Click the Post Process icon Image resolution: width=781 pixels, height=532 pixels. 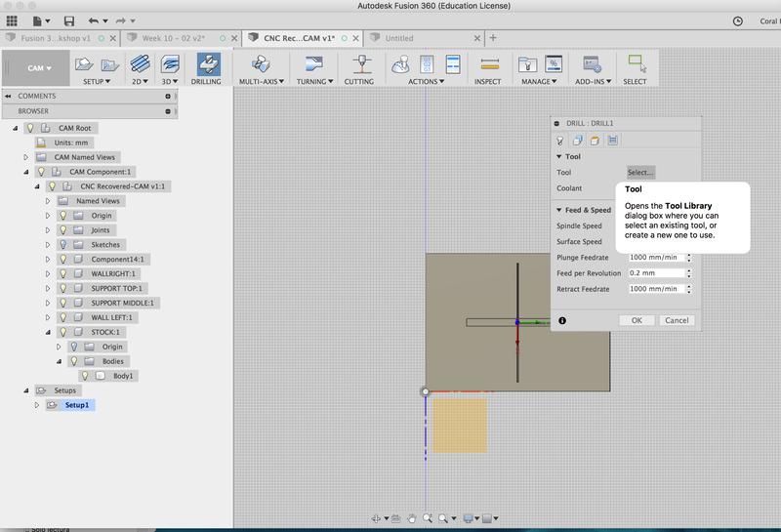(427, 64)
